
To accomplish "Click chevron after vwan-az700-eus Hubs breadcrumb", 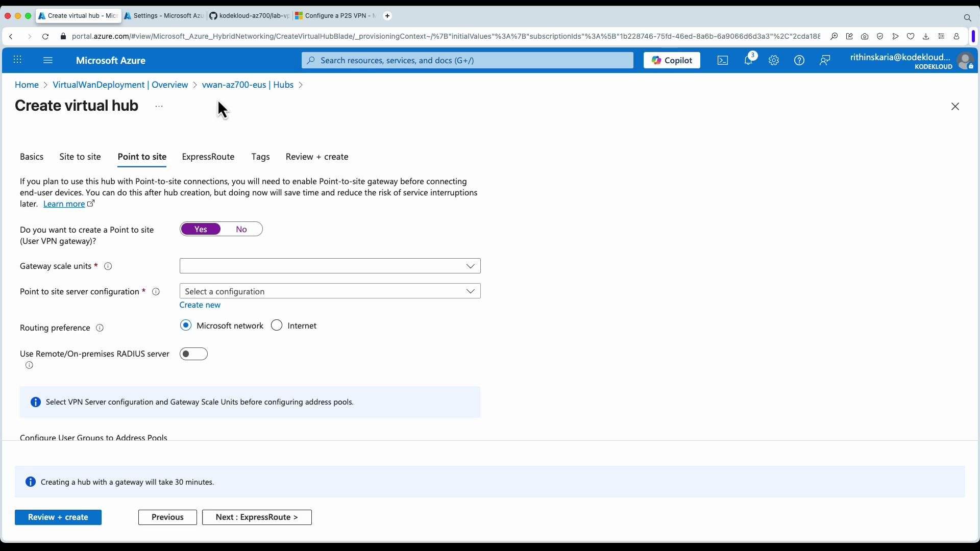I will click(301, 85).
